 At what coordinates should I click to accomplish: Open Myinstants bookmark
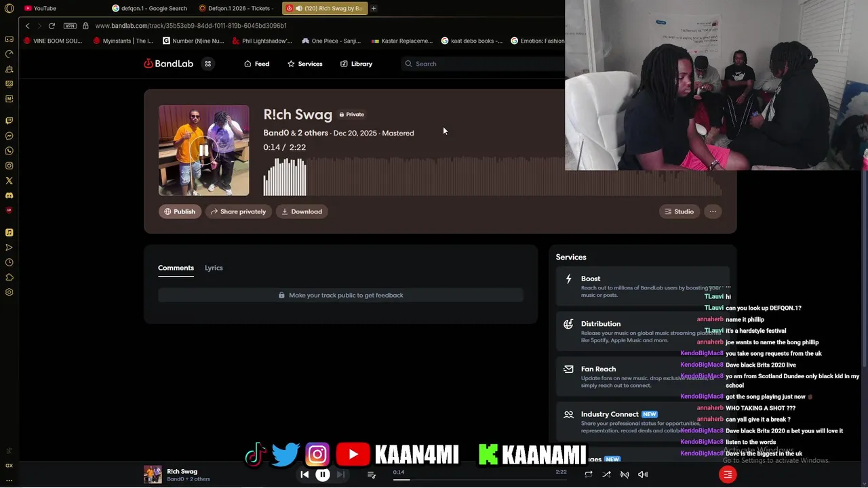point(123,41)
